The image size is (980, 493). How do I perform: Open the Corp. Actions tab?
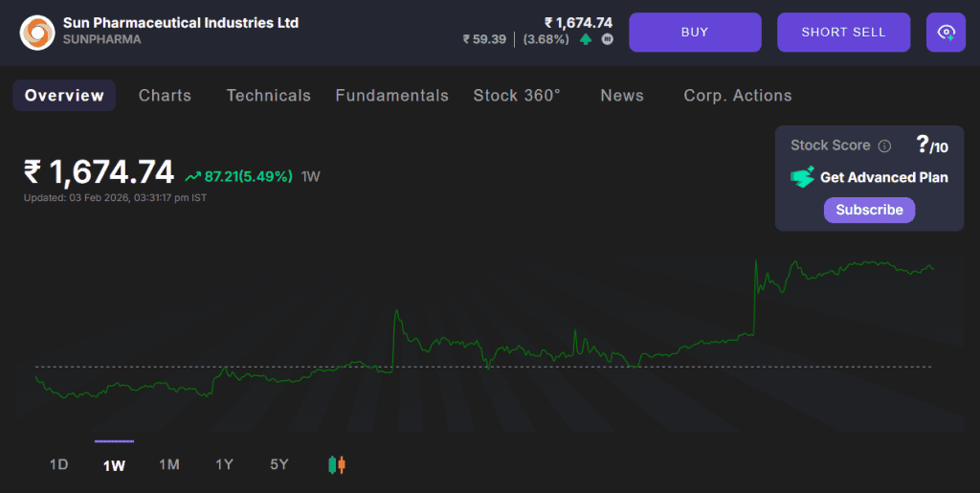[x=737, y=96]
